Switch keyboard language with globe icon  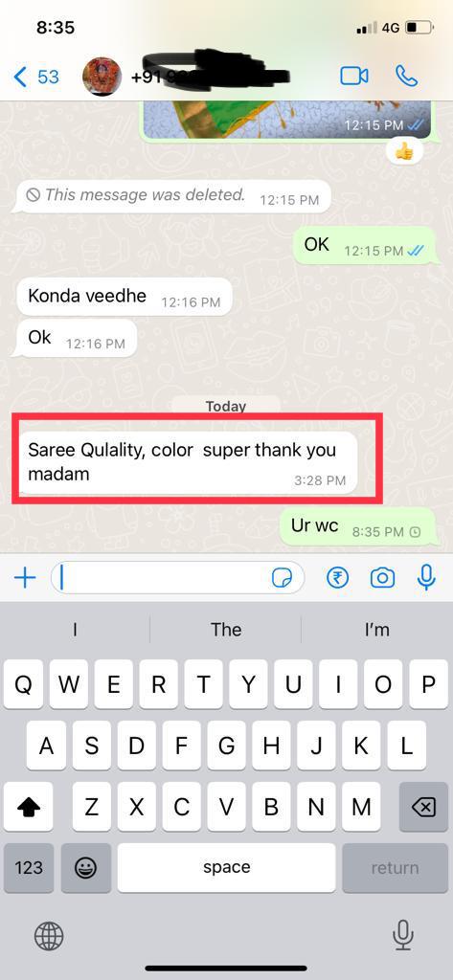click(x=49, y=936)
